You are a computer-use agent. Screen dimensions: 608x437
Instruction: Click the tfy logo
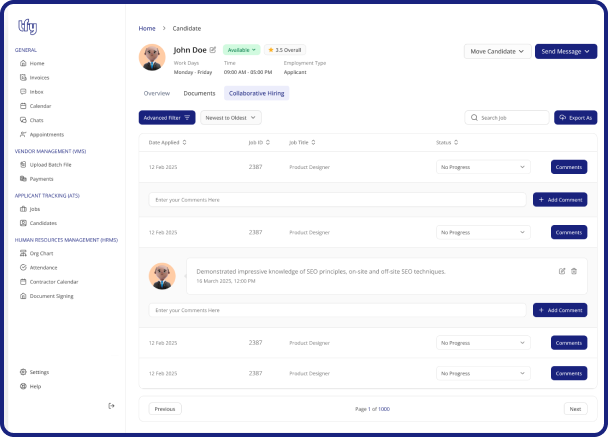28,27
